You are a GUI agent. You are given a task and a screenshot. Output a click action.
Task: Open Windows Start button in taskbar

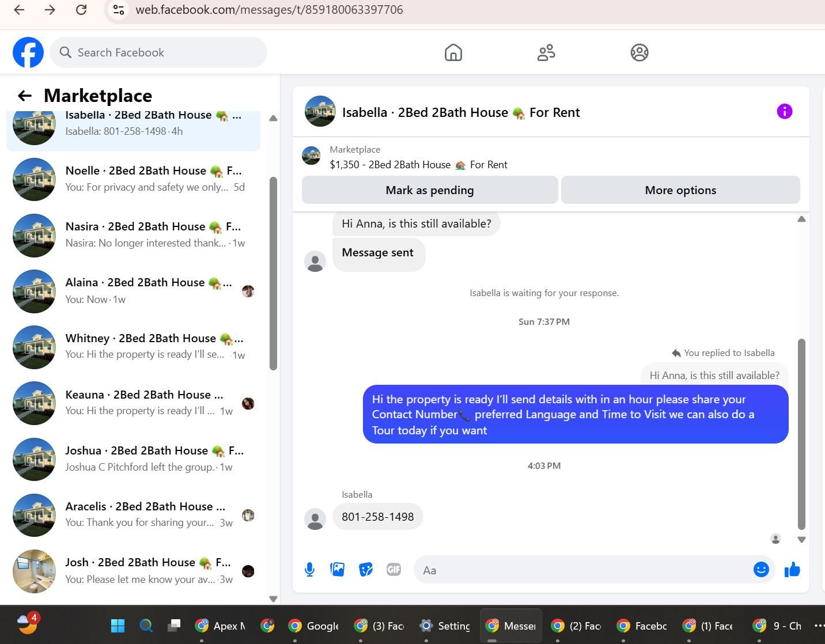point(118,626)
